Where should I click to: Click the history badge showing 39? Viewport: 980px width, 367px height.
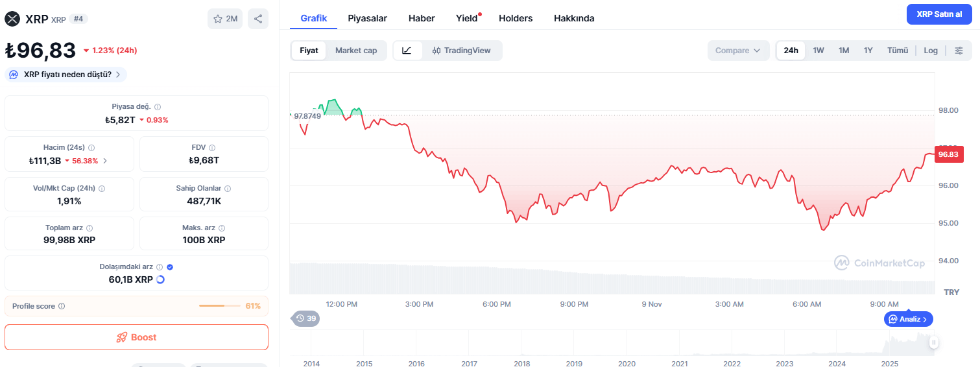click(x=305, y=318)
